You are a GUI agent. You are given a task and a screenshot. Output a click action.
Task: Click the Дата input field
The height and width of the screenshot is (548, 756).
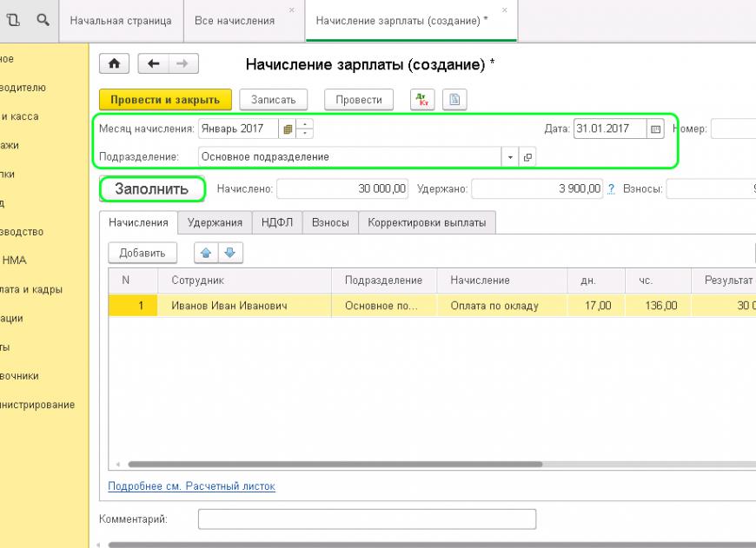point(610,129)
